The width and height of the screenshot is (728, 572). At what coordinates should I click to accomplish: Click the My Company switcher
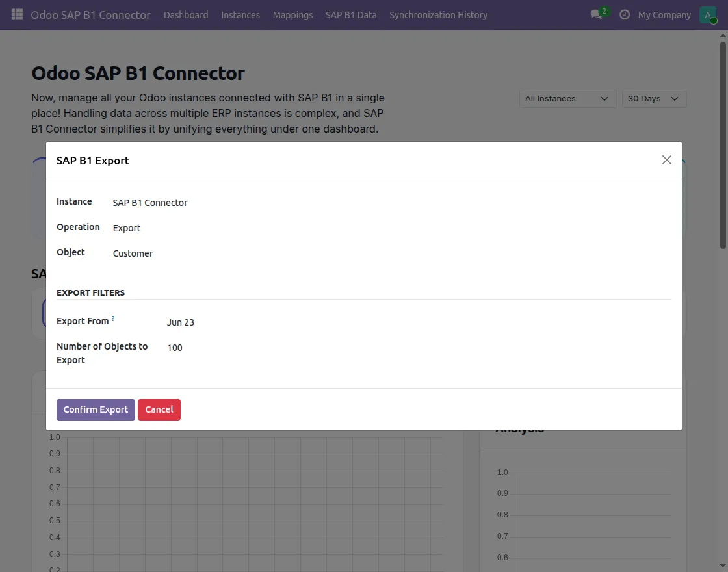tap(664, 15)
